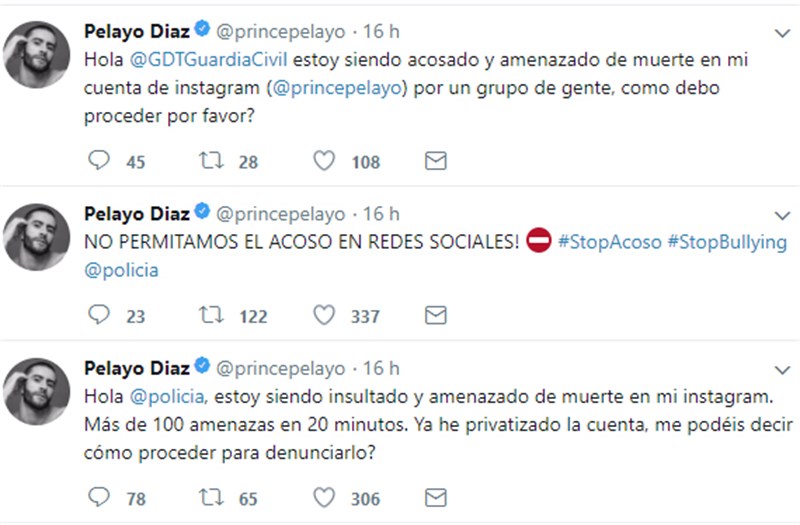This screenshot has height=525, width=800.
Task: Send first tweet via direct message envelope
Action: pyautogui.click(x=435, y=161)
